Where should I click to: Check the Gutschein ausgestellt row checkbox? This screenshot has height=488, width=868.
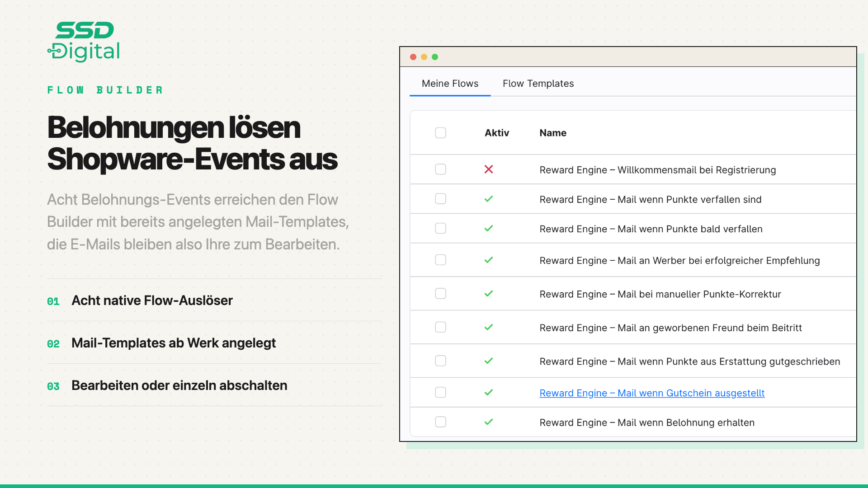click(x=440, y=392)
